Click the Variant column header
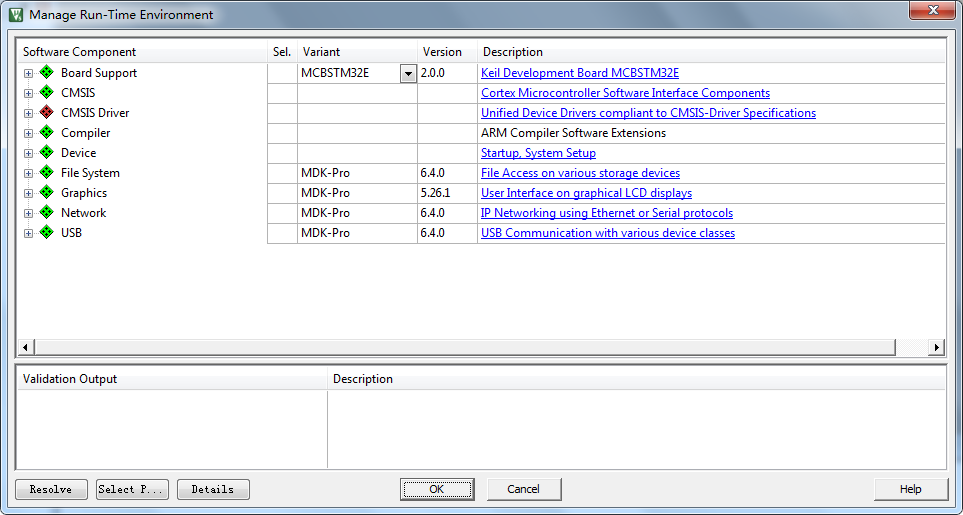This screenshot has height=515, width=963. pyautogui.click(x=357, y=52)
